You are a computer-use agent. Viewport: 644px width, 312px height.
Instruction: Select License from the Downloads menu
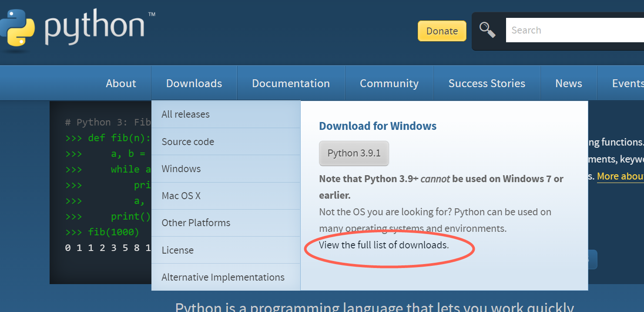[x=178, y=250]
